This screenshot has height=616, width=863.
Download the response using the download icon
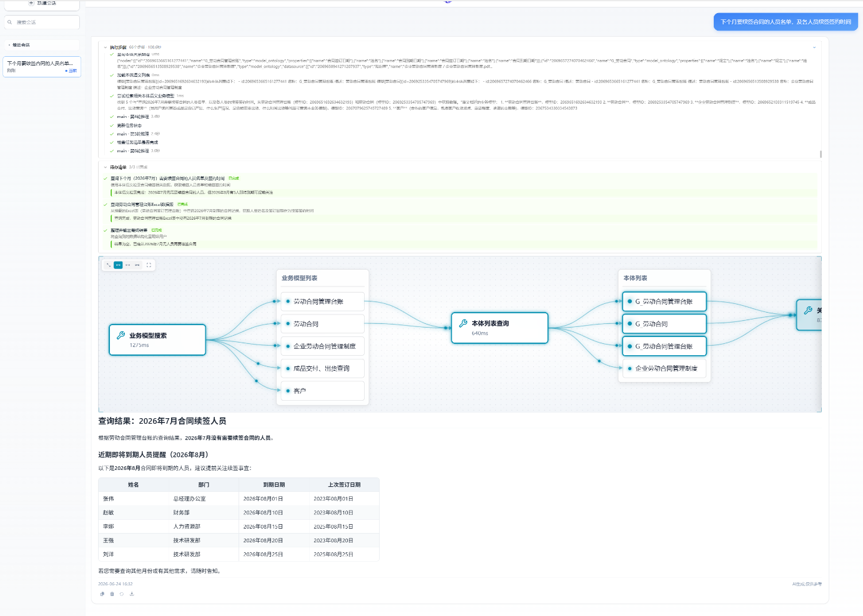(132, 594)
